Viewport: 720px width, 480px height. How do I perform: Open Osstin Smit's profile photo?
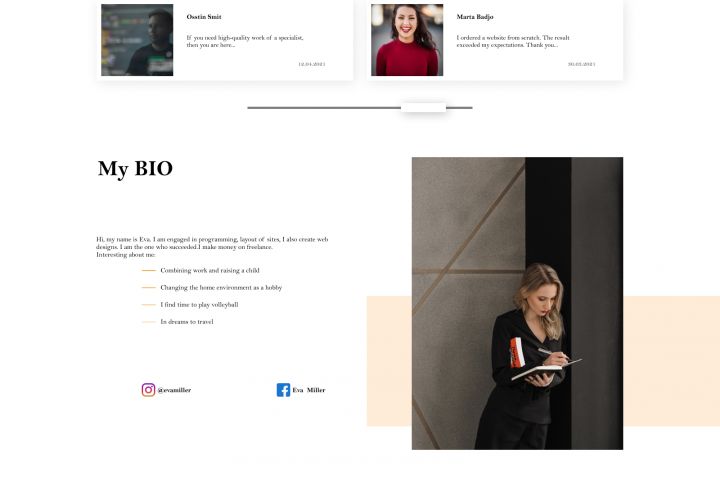(x=137, y=40)
